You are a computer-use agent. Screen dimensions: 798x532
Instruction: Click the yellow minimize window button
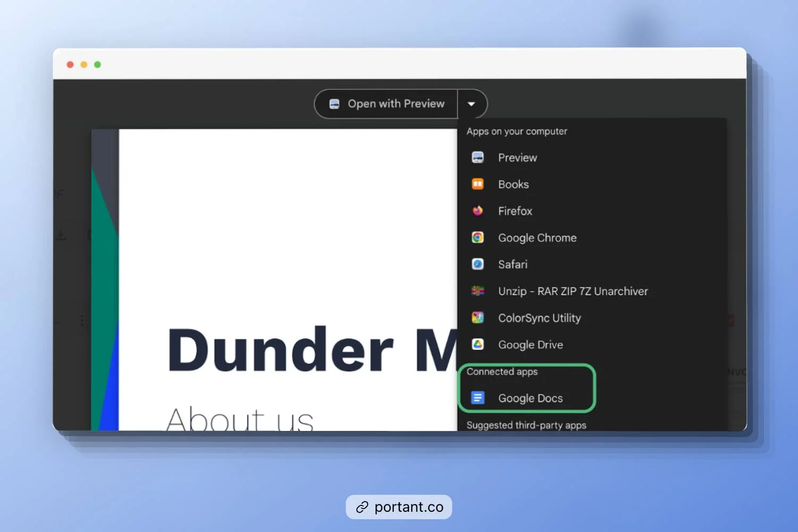tap(84, 64)
